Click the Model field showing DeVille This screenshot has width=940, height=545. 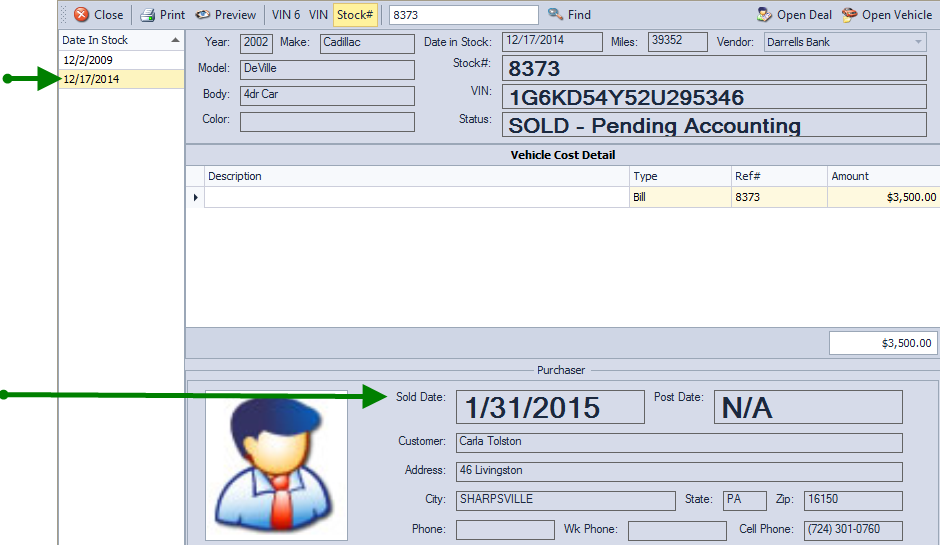(327, 70)
